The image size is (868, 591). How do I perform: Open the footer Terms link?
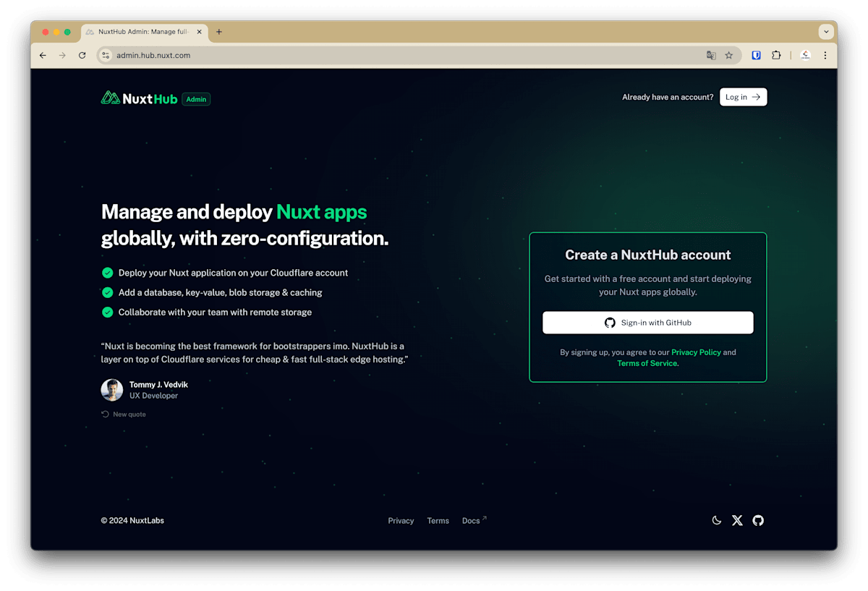[438, 521]
